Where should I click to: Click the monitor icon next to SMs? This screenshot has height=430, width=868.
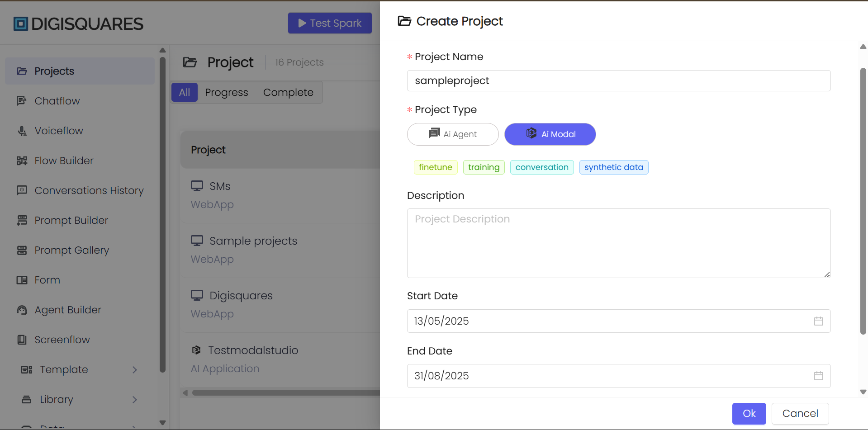pos(197,186)
